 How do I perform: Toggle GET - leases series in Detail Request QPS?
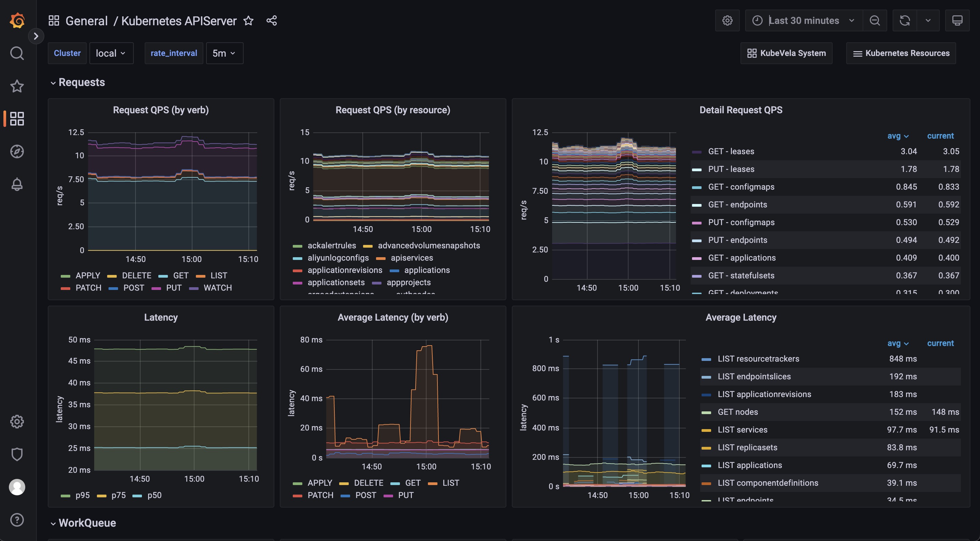click(731, 151)
